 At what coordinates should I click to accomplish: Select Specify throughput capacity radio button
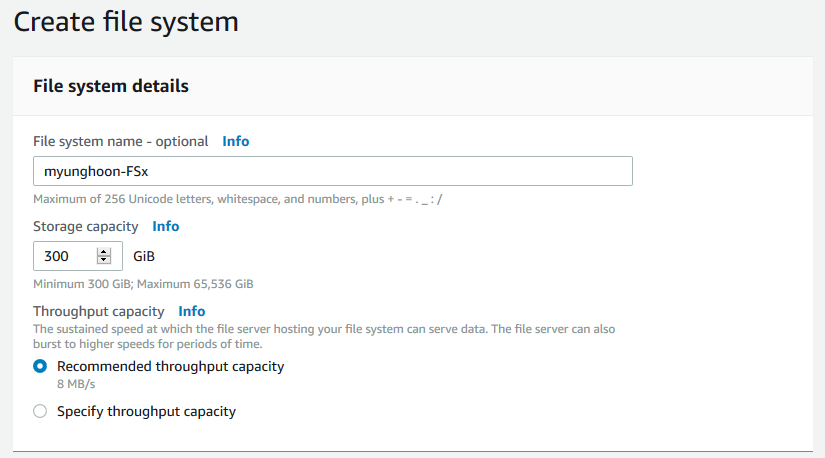[40, 411]
